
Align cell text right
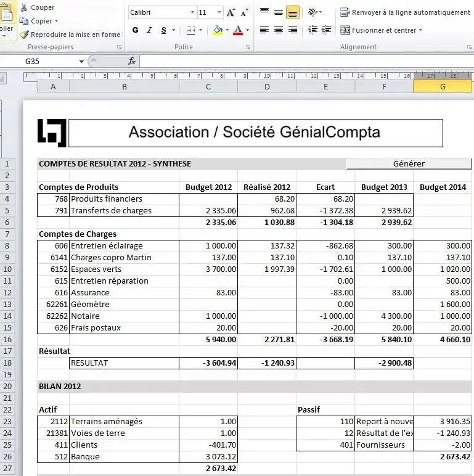[x=293, y=30]
